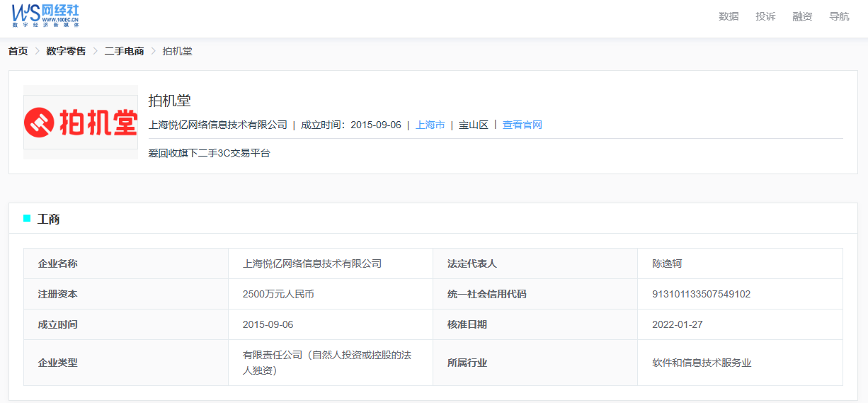This screenshot has width=868, height=403.
Task: Click the 核准日期 table label
Action: pos(467,324)
